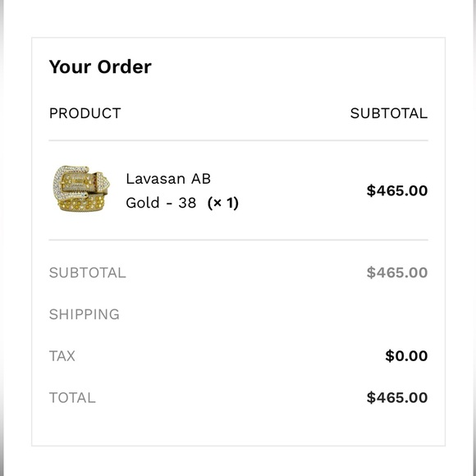Click the TAX row label
This screenshot has width=476, height=476.
click(62, 356)
